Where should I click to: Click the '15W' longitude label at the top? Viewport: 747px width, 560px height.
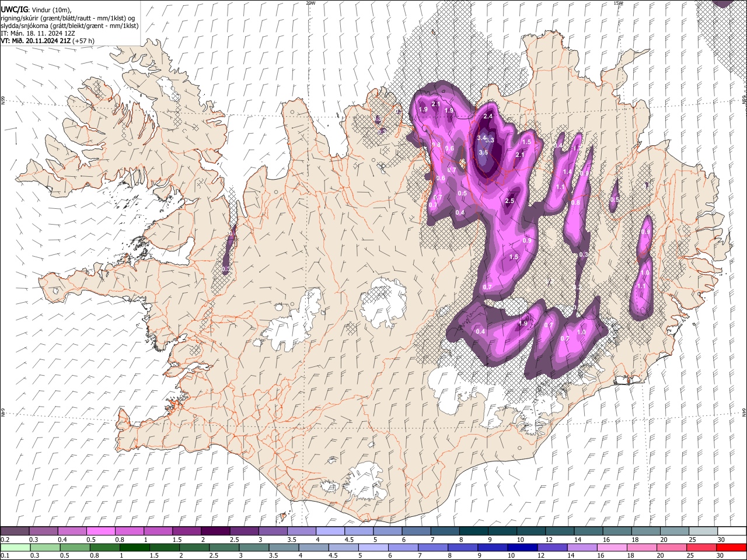tap(618, 3)
